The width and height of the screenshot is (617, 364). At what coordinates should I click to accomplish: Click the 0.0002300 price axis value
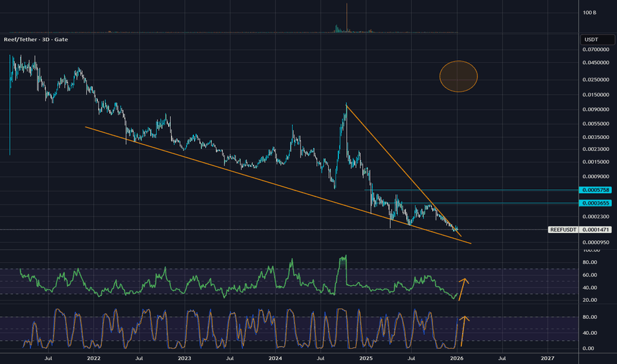(596, 216)
